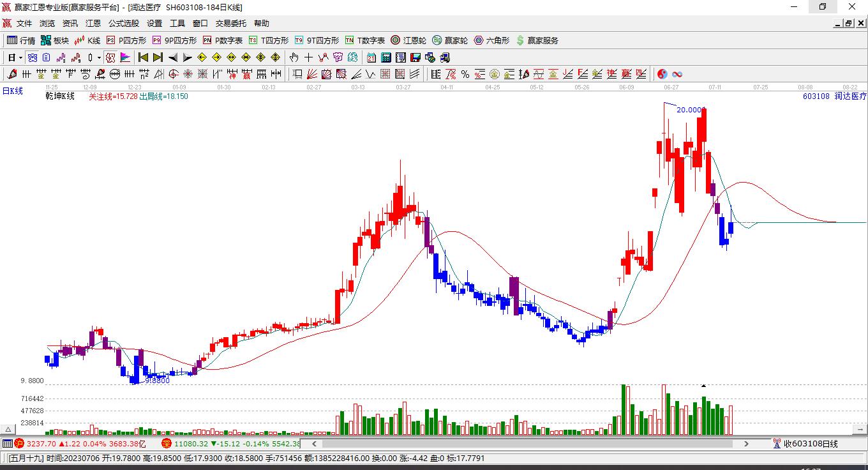Open the P四方形 tool

126,40
